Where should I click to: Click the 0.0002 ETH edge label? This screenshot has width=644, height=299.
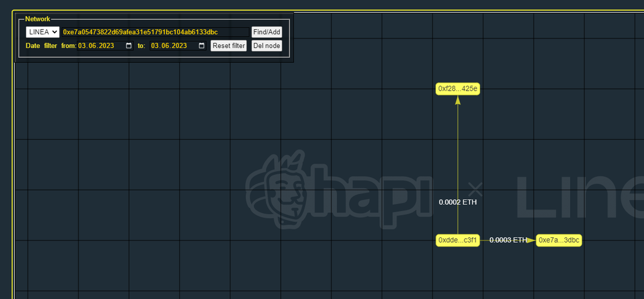458,203
